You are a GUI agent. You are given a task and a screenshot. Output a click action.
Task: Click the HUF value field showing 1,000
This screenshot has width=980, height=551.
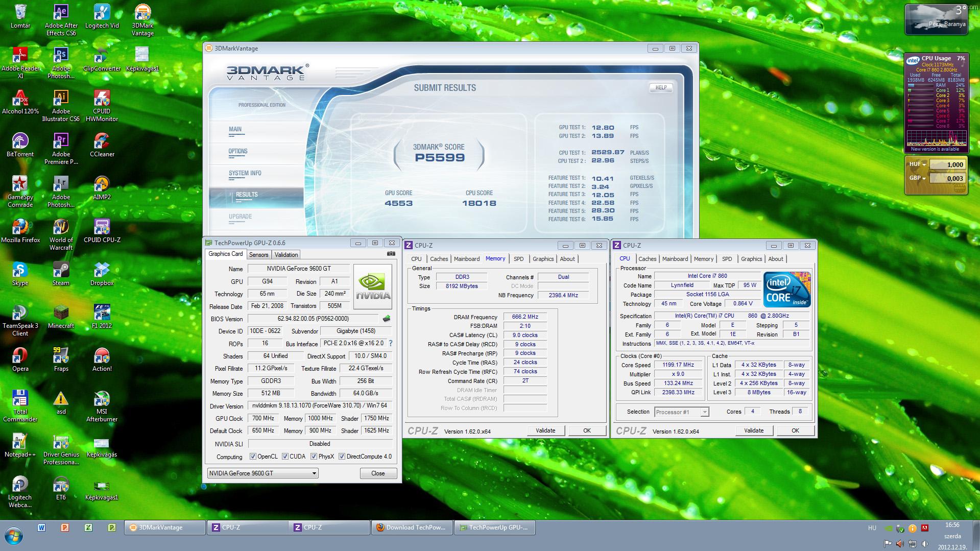pos(947,164)
